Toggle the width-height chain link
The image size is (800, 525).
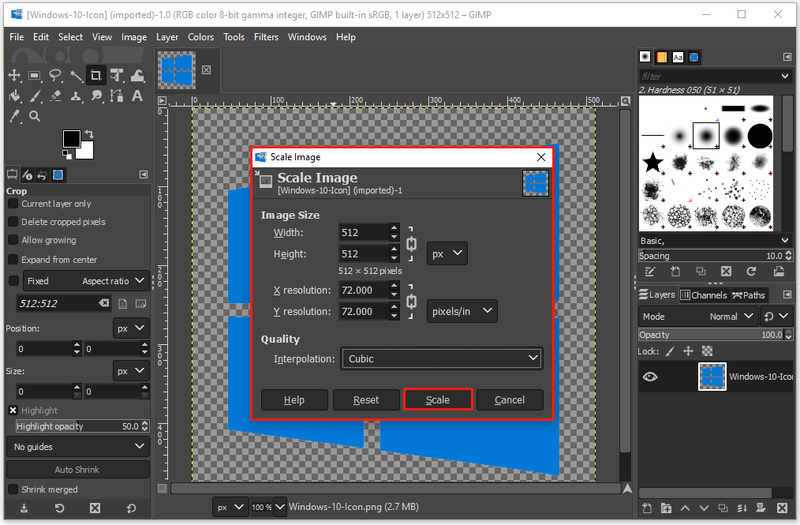pyautogui.click(x=411, y=244)
